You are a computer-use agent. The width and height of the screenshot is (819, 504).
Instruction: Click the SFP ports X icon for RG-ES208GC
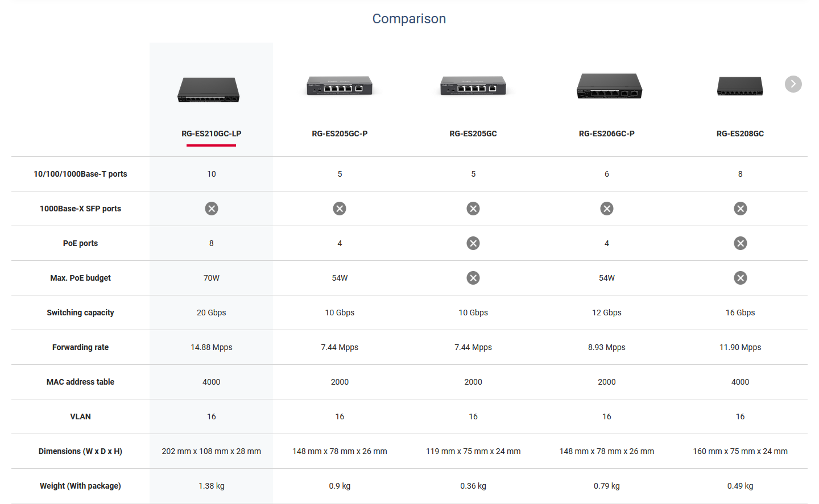pos(741,209)
